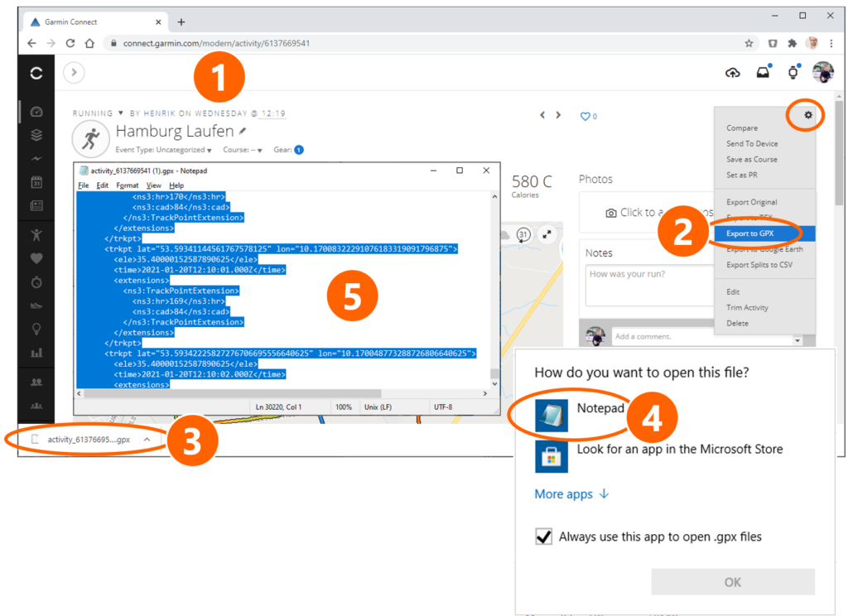Viewport: 848px width, 616px height.
Task: Open the profile avatar in Garmin header
Action: pyautogui.click(x=823, y=72)
